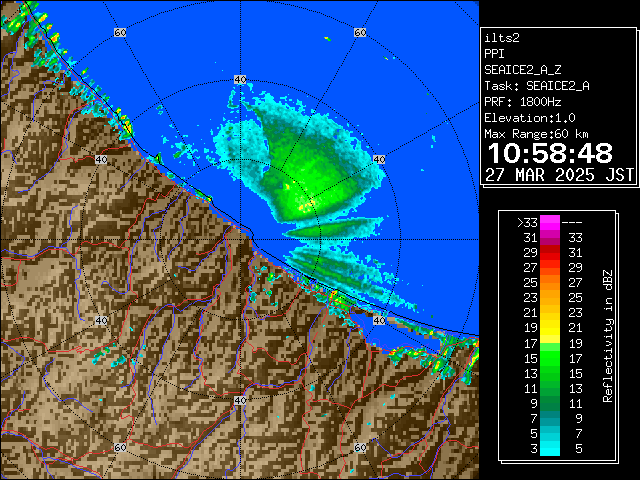This screenshot has height=480, width=640.
Task: Select the PPI scan type label
Action: (494, 54)
